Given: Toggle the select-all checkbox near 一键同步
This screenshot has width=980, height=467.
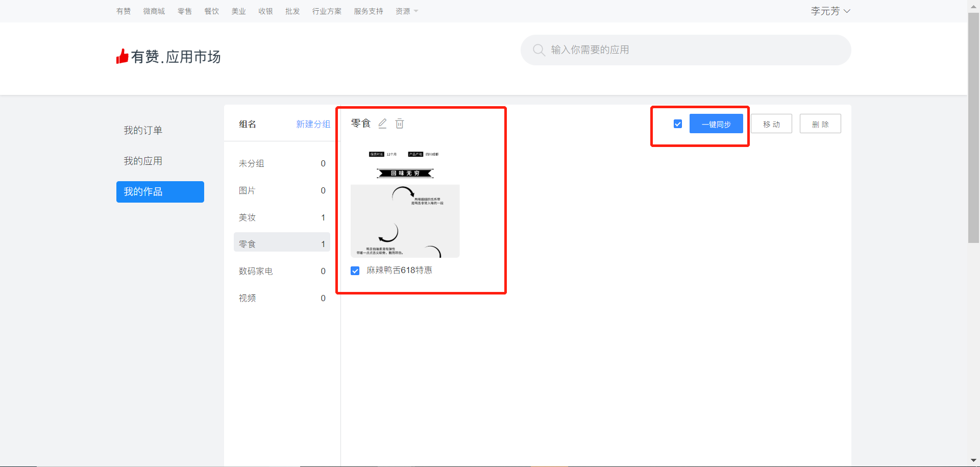Looking at the screenshot, I should [678, 124].
